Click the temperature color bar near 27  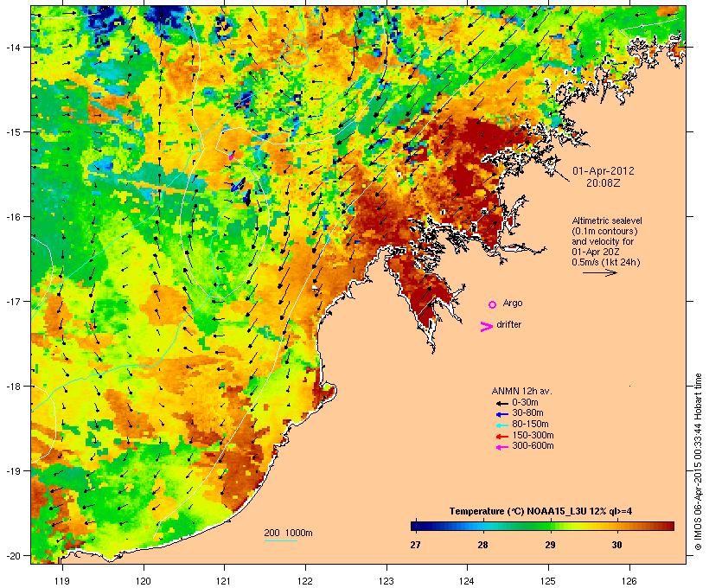pos(416,526)
